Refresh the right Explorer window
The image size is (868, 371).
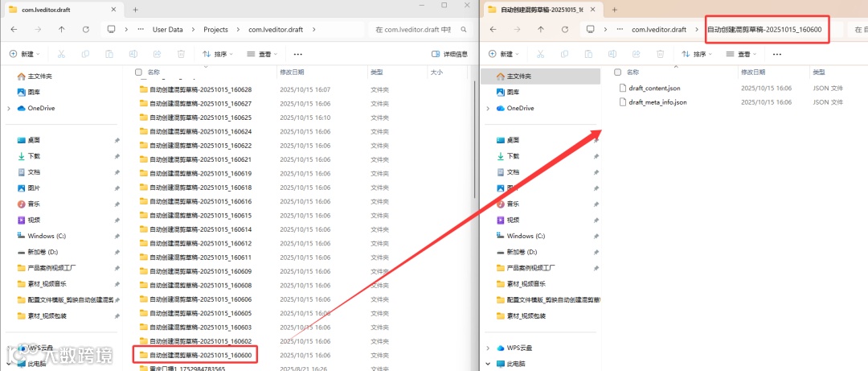[x=565, y=30]
